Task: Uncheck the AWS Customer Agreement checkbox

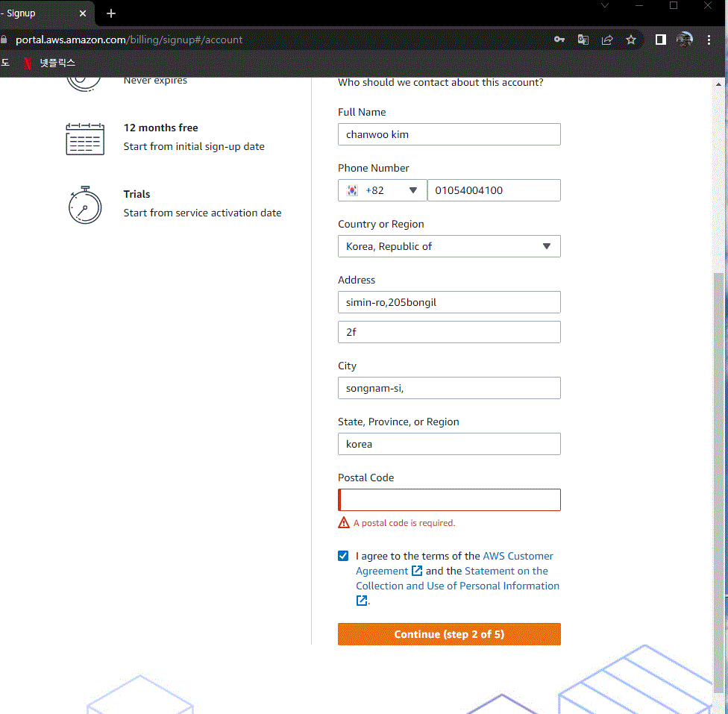Action: tap(342, 556)
